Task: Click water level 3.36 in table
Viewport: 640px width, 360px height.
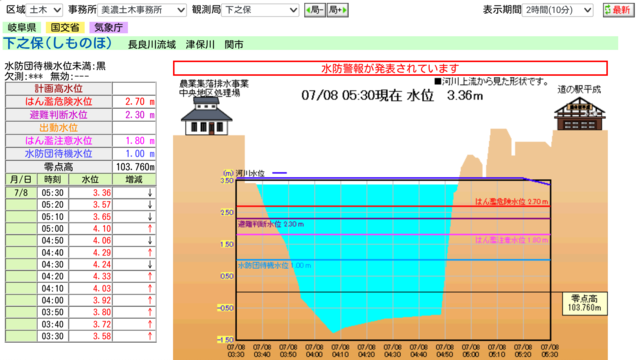Action: pos(102,193)
